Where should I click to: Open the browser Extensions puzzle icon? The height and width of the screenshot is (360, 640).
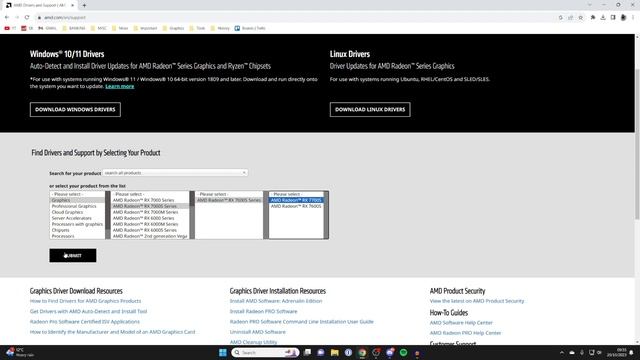click(593, 18)
